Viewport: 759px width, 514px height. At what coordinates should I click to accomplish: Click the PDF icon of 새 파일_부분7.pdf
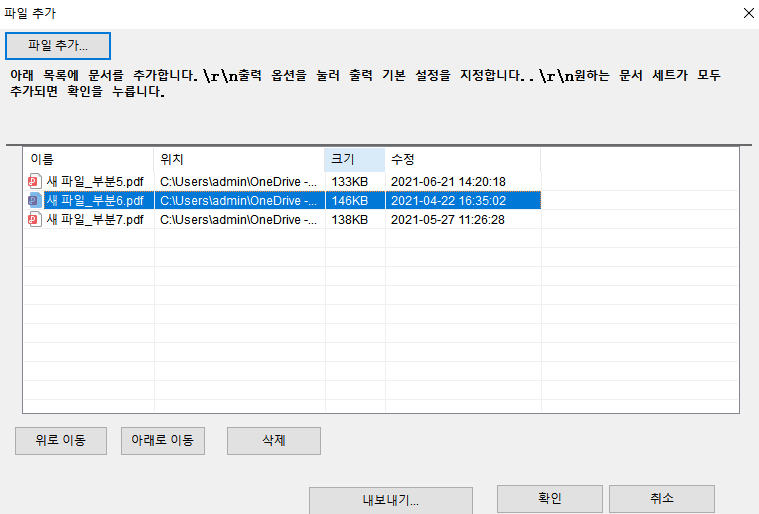coord(34,220)
